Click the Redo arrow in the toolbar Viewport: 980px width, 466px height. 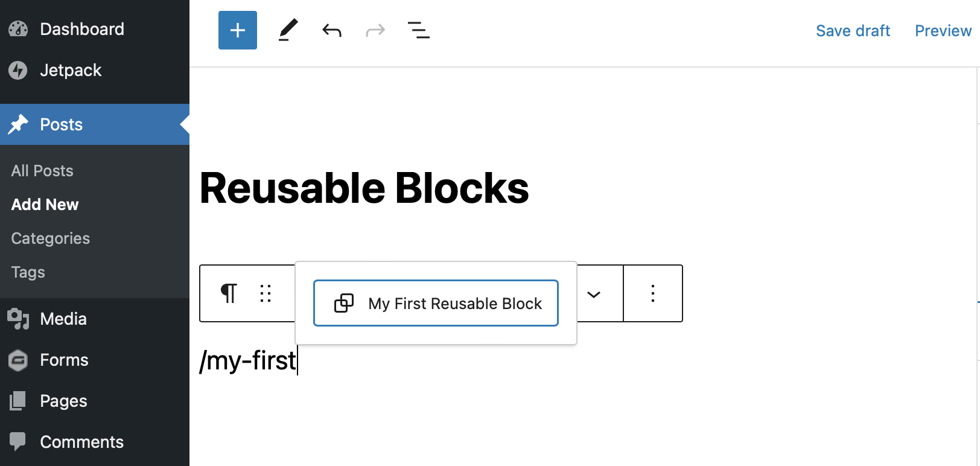tap(375, 30)
